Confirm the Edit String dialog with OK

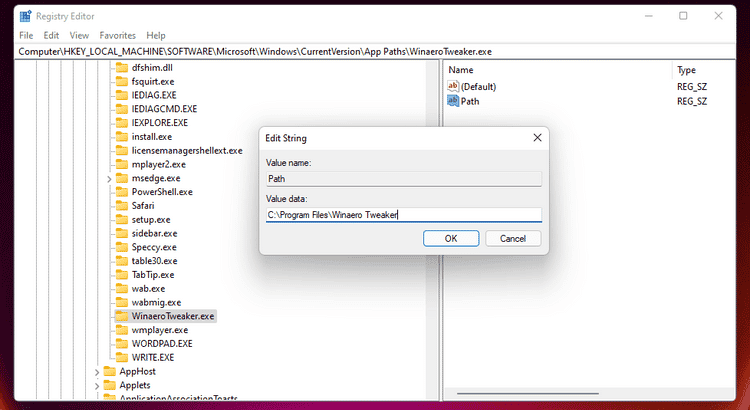point(451,238)
